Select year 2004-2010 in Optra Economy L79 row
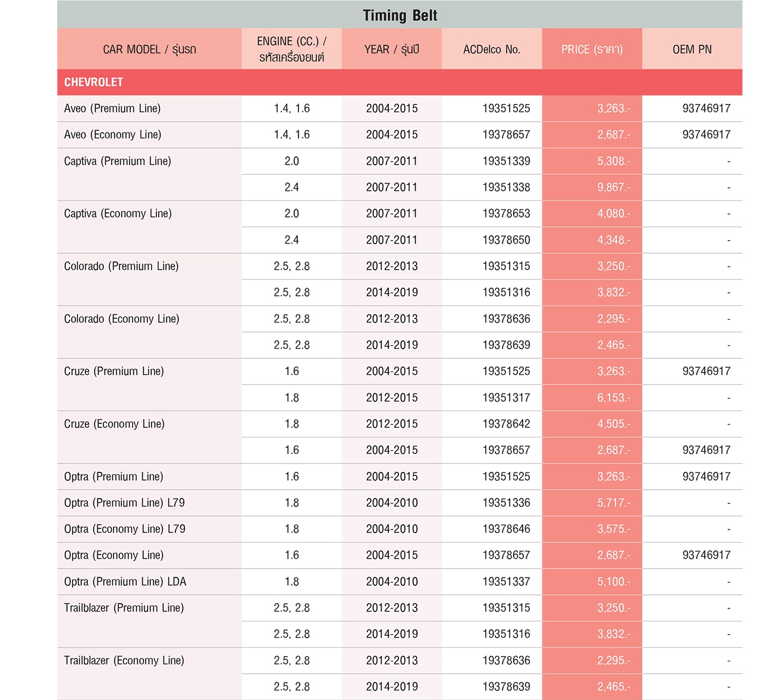The image size is (773, 700). click(392, 529)
